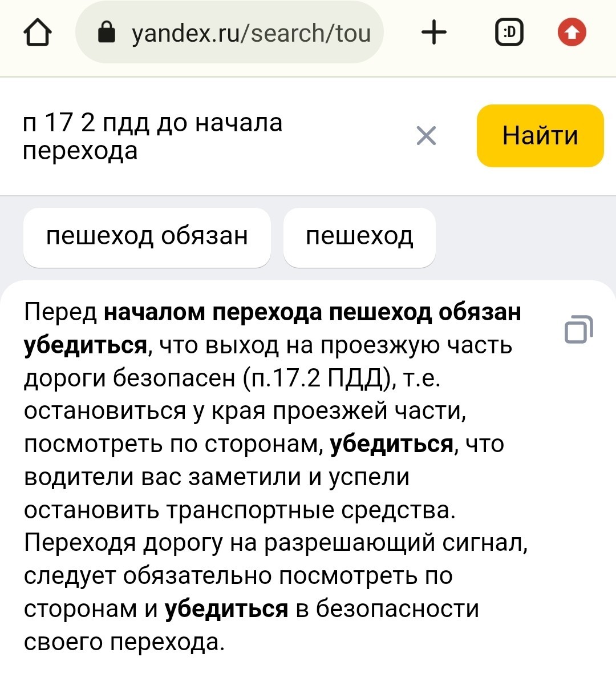Open site info via the lock icon
The width and height of the screenshot is (616, 677).
(x=107, y=33)
